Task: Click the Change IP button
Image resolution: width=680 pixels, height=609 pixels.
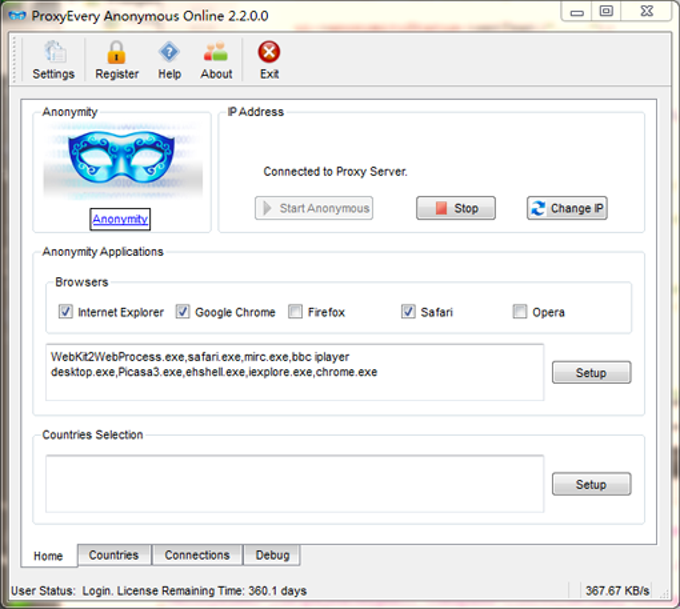Action: [x=567, y=208]
